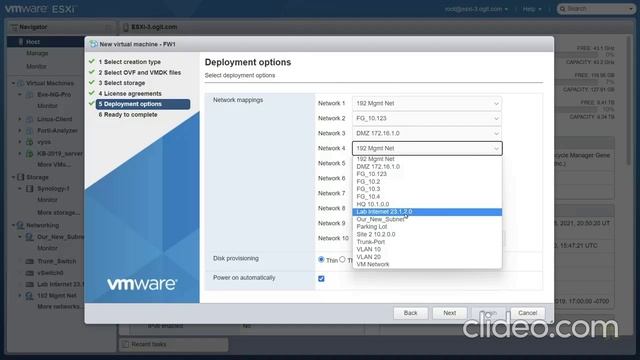The width and height of the screenshot is (640, 360).
Task: Click the Trunk_Switch icon in Navigator
Action: [29, 261]
